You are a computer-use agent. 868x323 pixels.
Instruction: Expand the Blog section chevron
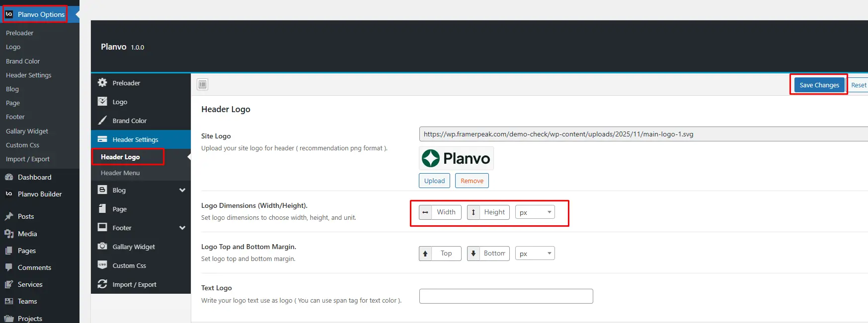coord(182,190)
